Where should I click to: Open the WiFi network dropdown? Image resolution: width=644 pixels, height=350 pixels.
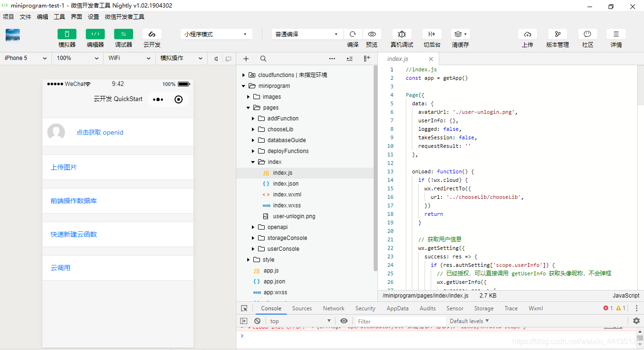[130, 58]
